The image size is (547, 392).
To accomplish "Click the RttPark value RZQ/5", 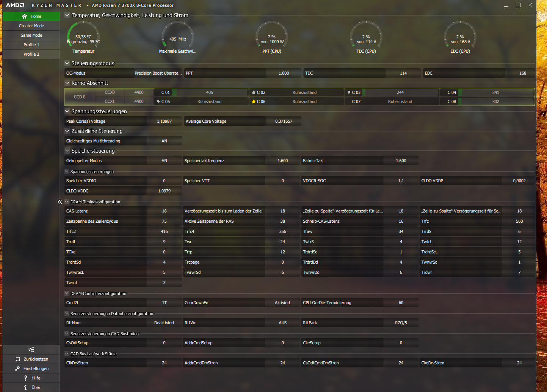I will coord(401,323).
